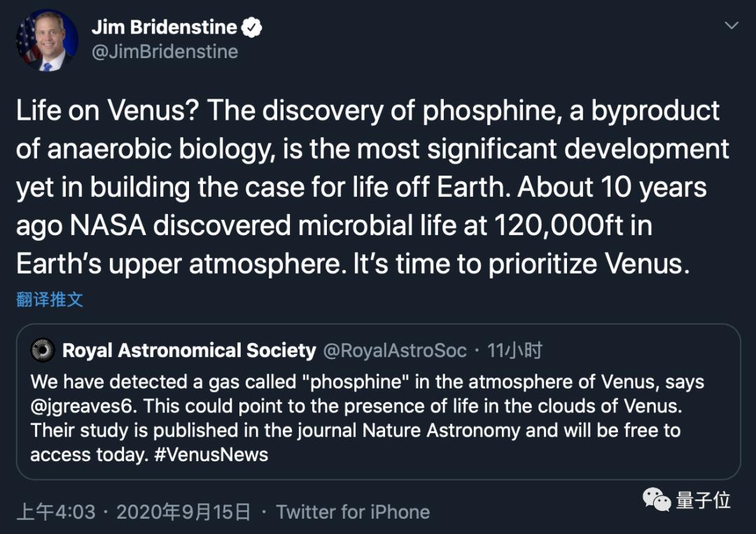This screenshot has width=756, height=534.
Task: Open the @jgreaves6 mention
Action: 78,406
